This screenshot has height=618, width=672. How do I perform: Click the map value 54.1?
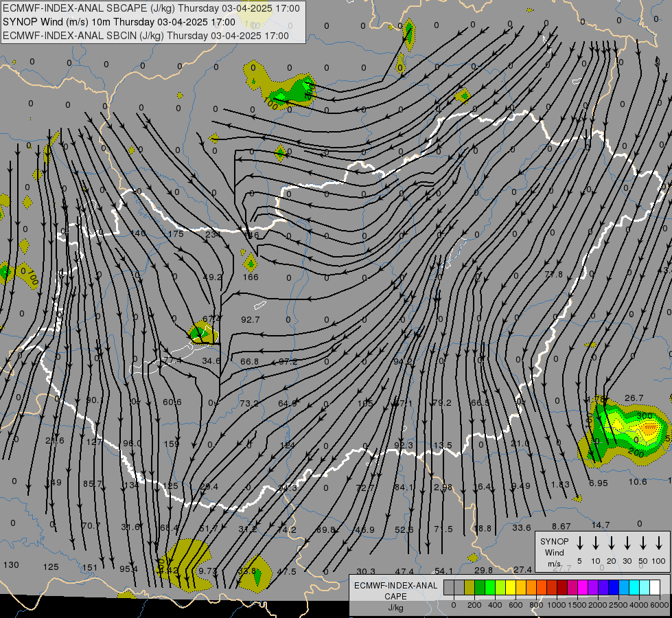443,571
